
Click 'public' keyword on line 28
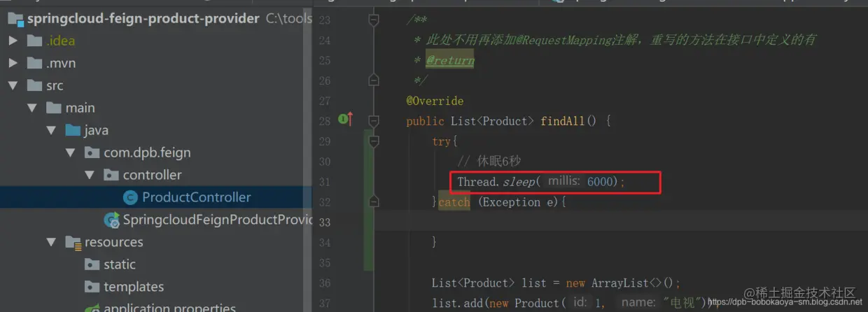tap(425, 121)
